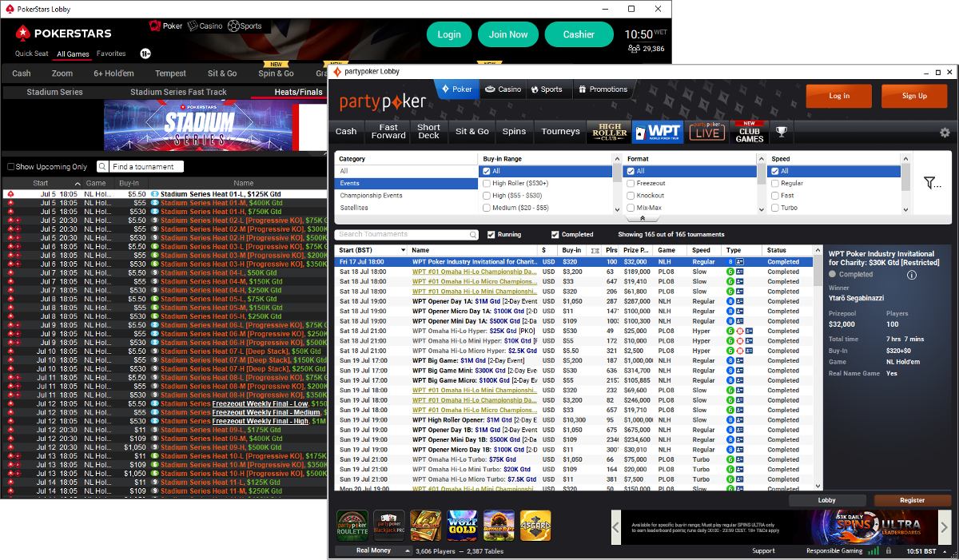
Task: Click Join Now in PokerStars
Action: point(508,34)
